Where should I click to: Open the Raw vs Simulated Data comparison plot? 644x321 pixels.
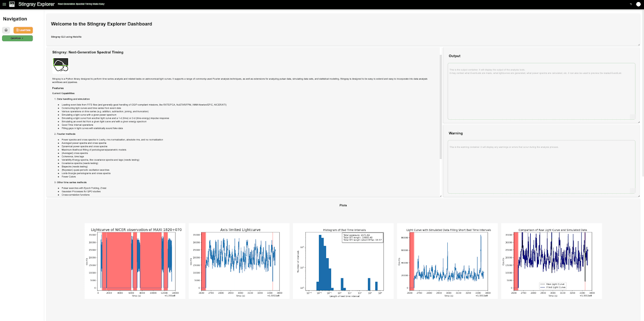click(x=551, y=261)
